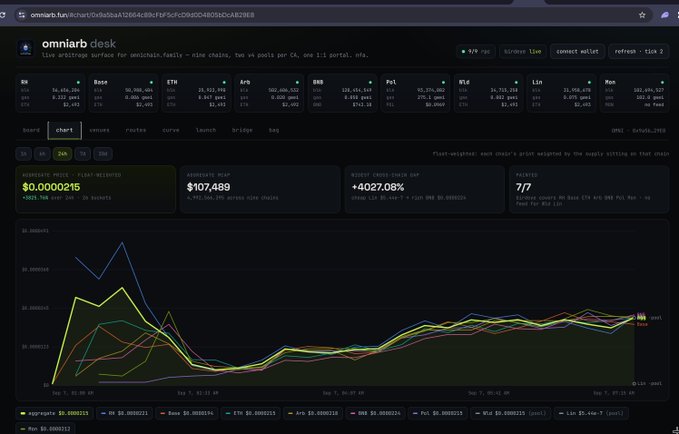Click the refresh tick button
The image size is (679, 434).
[x=639, y=52]
